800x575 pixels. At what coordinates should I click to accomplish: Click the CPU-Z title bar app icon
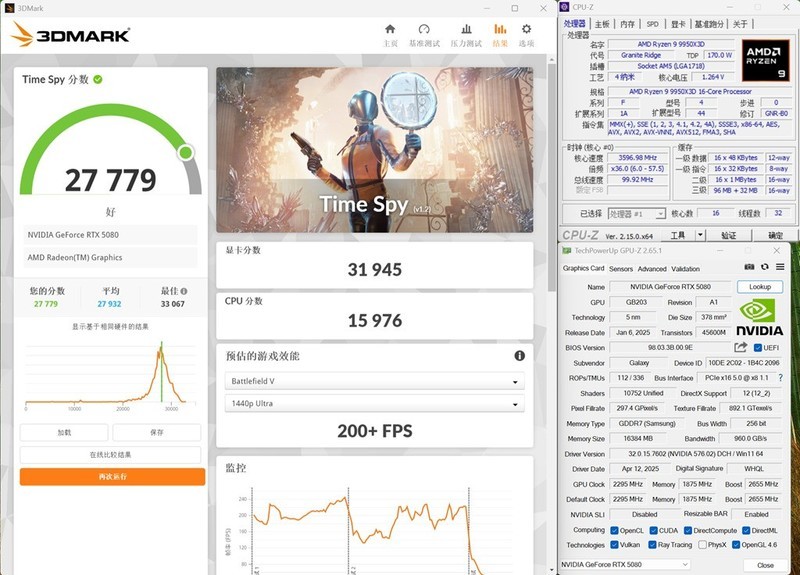[564, 7]
